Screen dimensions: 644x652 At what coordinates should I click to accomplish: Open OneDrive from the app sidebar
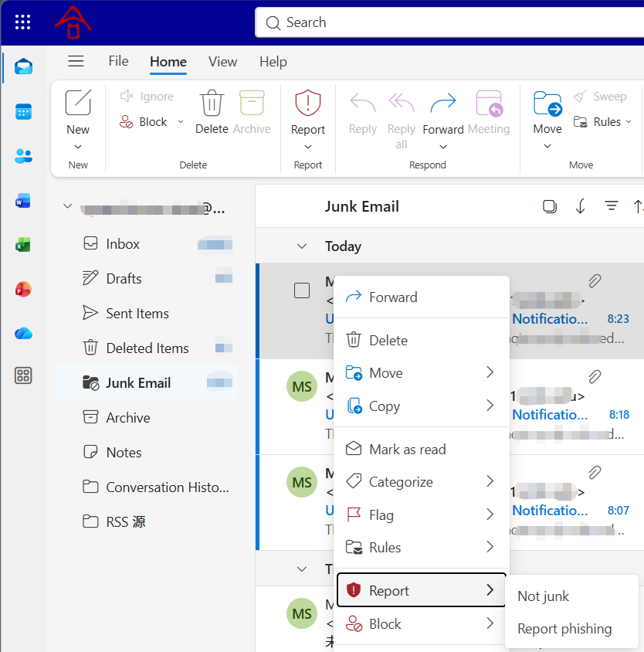23,333
